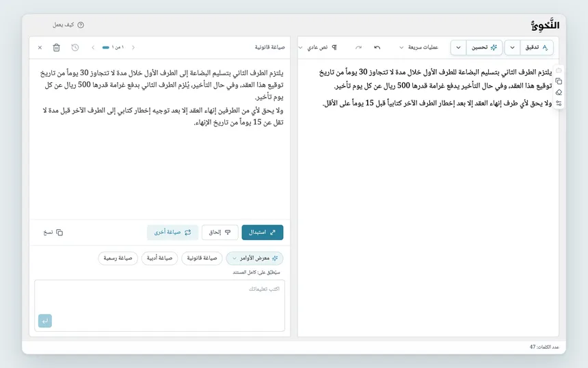This screenshot has width=588, height=368.
Task: Click the redo arrow in editor toolbar
Action: click(358, 47)
